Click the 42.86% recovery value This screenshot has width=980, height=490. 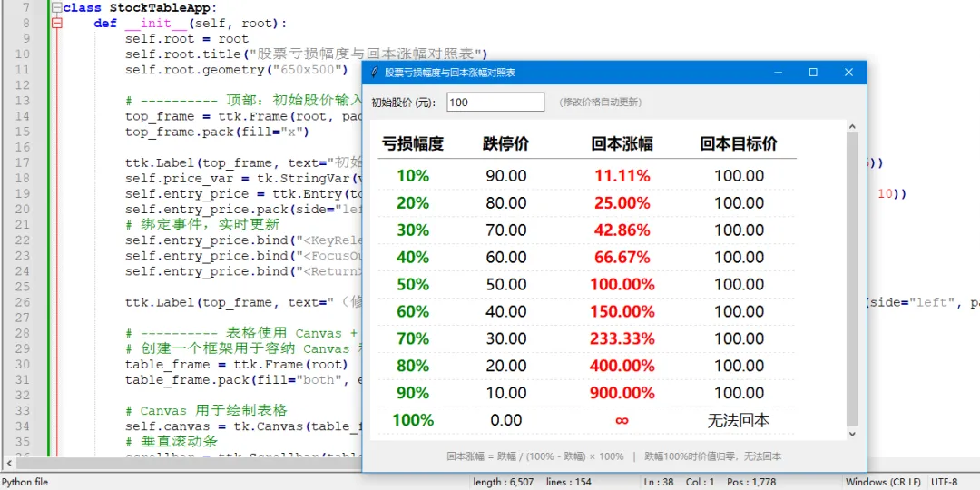click(x=622, y=230)
